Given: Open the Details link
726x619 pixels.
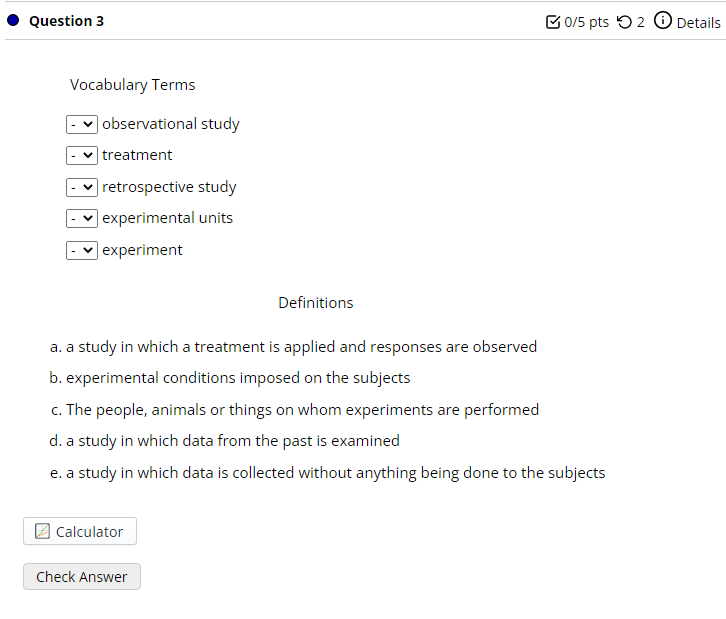Looking at the screenshot, I should tap(698, 23).
